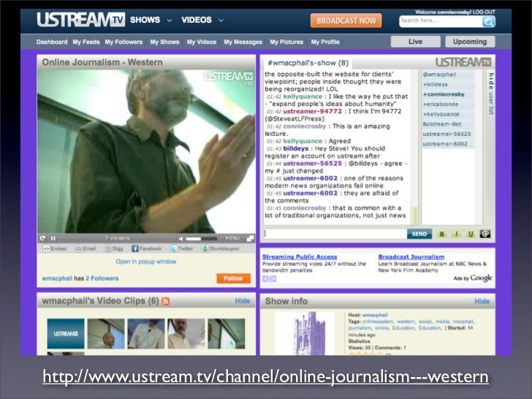Open the video player MENU

(232, 238)
